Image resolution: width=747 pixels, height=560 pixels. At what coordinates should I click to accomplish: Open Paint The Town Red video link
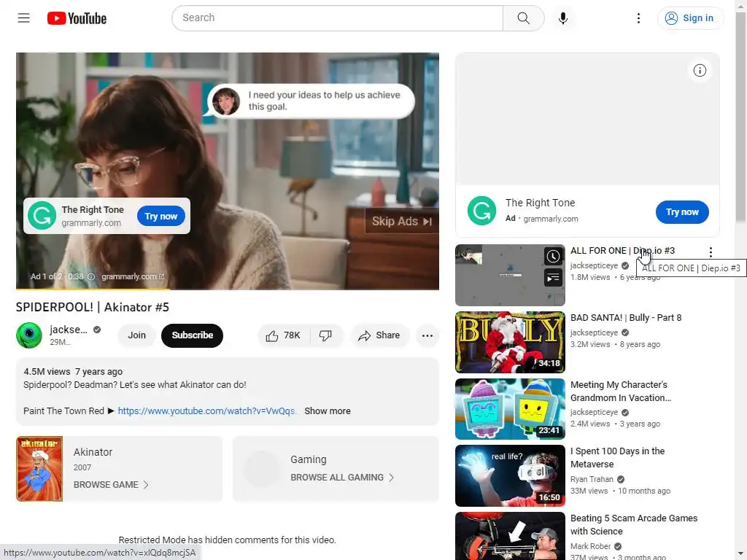pos(207,411)
